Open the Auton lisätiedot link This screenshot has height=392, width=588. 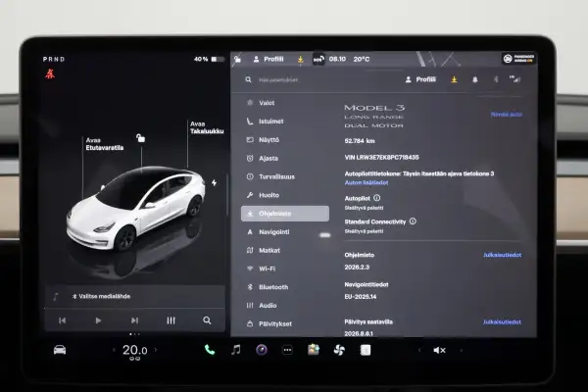coord(367,182)
